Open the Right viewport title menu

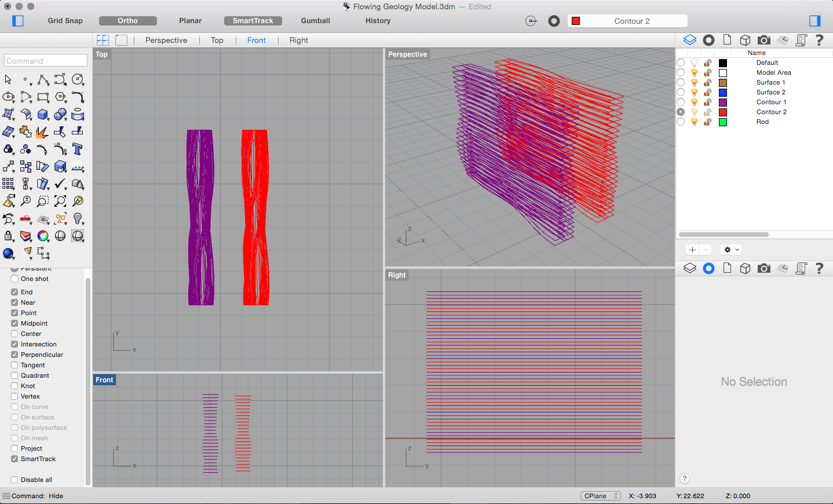(397, 275)
